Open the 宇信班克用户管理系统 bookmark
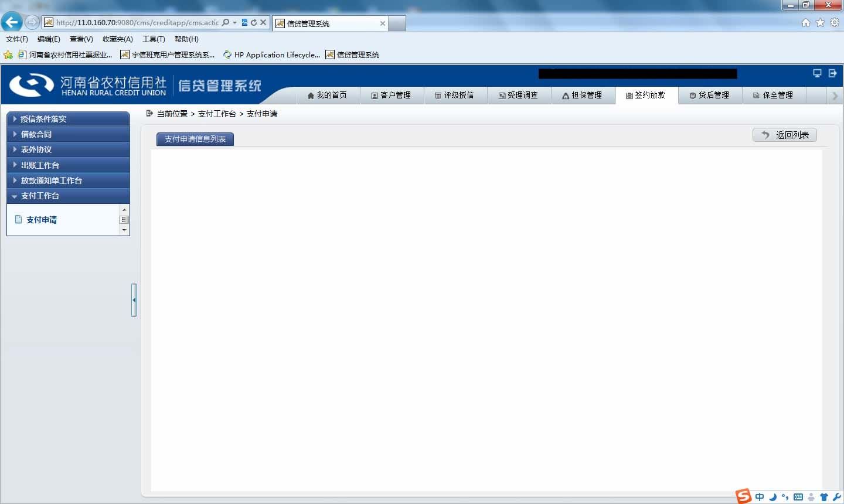Viewport: 844px width, 504px height. click(168, 55)
